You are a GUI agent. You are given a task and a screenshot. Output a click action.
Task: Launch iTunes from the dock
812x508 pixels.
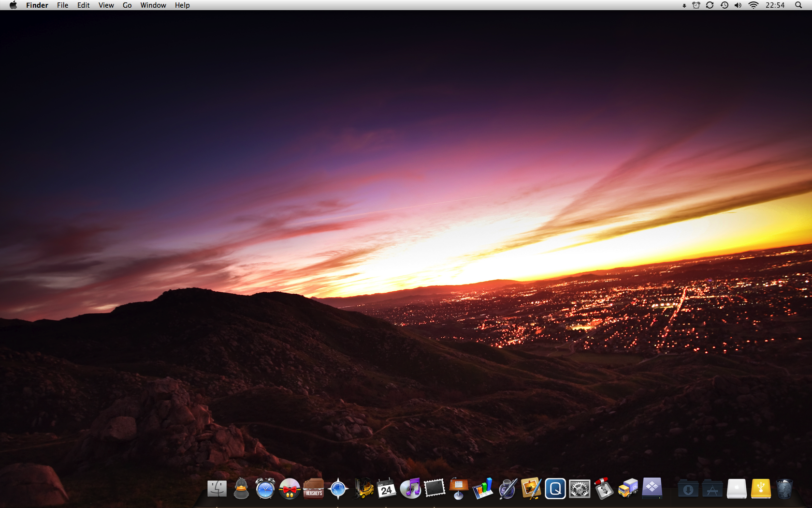pos(411,489)
